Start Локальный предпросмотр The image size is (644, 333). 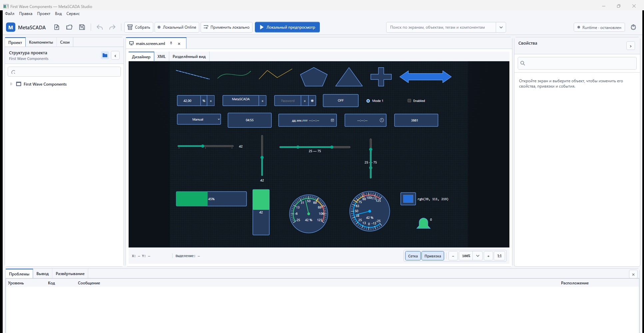[x=287, y=27]
